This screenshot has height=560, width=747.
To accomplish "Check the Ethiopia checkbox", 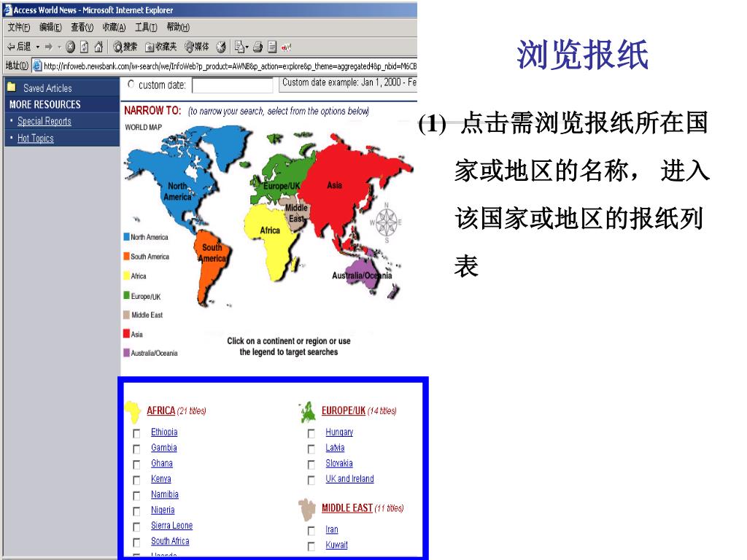I will click(x=136, y=433).
